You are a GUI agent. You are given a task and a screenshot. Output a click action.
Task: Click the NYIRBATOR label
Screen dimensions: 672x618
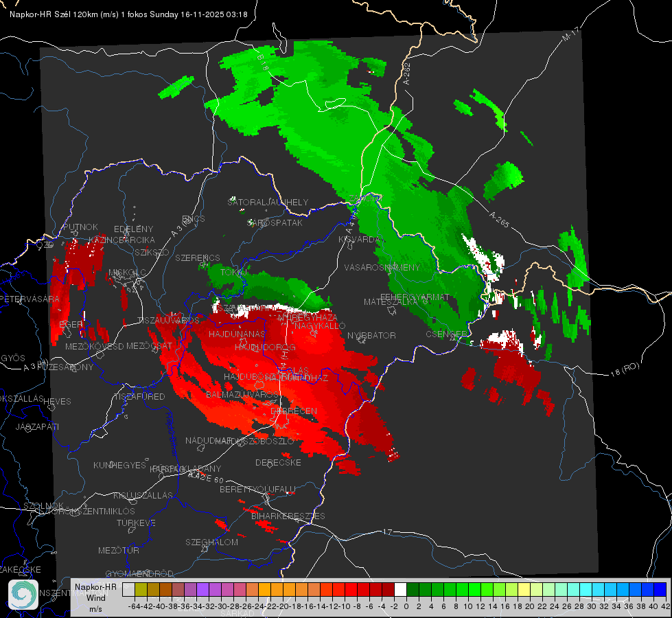pyautogui.click(x=371, y=335)
